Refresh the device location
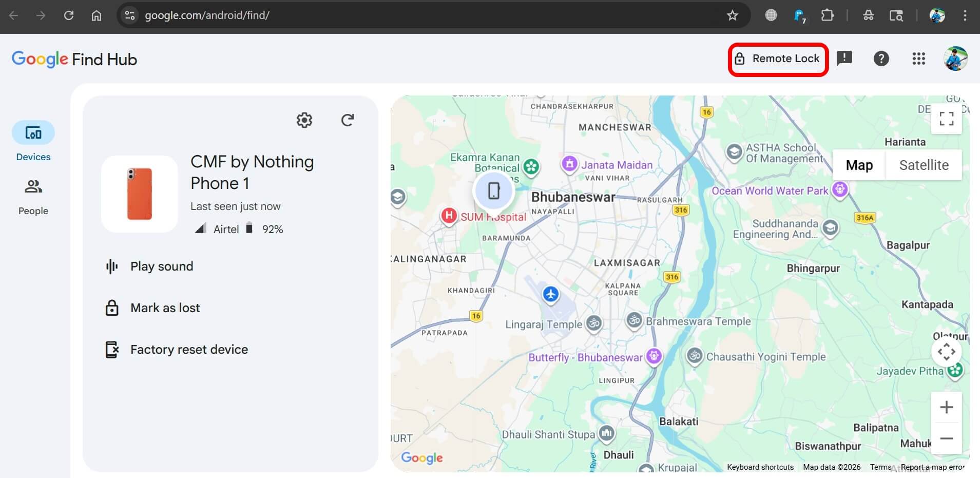The image size is (980, 478). tap(348, 120)
